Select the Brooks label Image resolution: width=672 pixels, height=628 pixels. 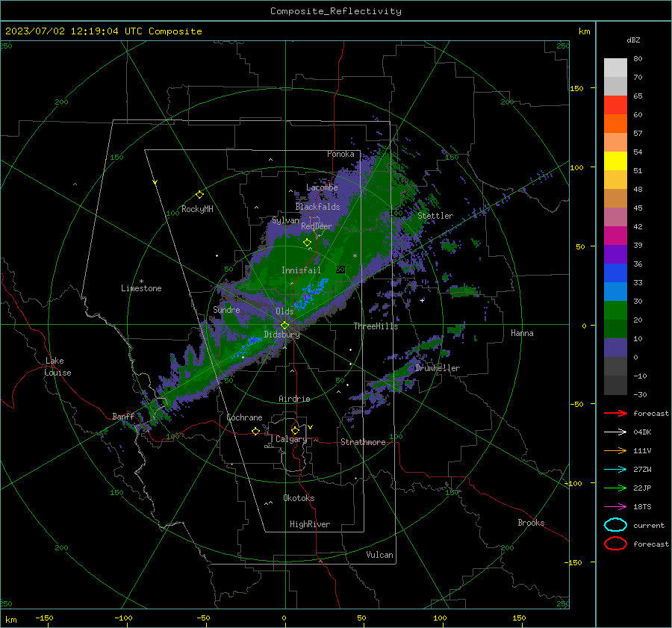pyautogui.click(x=531, y=523)
